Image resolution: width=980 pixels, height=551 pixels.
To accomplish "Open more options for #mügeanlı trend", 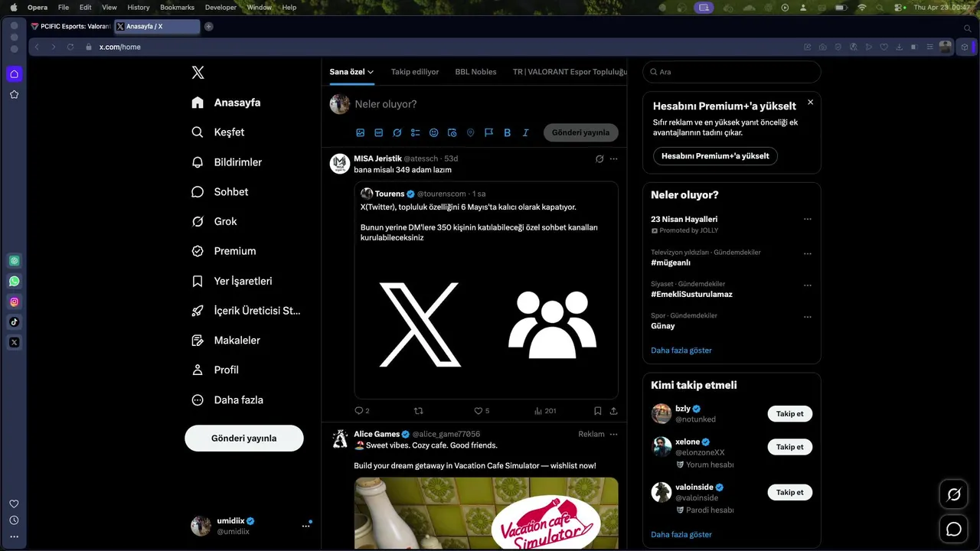I will point(807,253).
